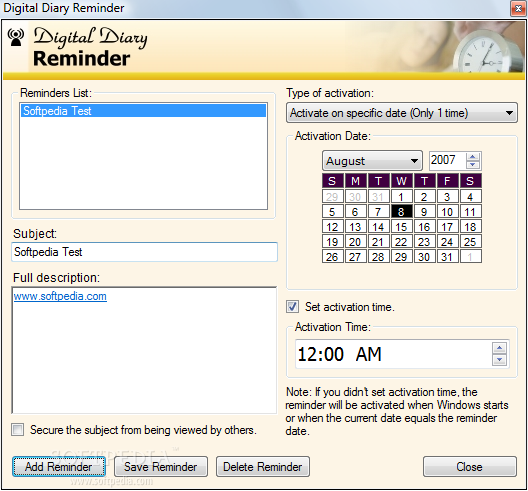528x491 pixels.
Task: Toggle the Set activation time checkbox
Action: (x=292, y=307)
